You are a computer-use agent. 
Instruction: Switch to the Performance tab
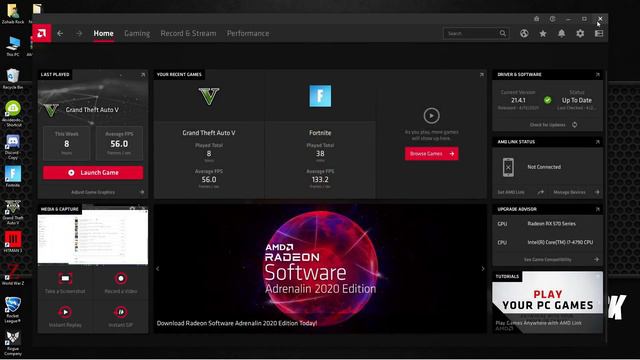(x=248, y=33)
